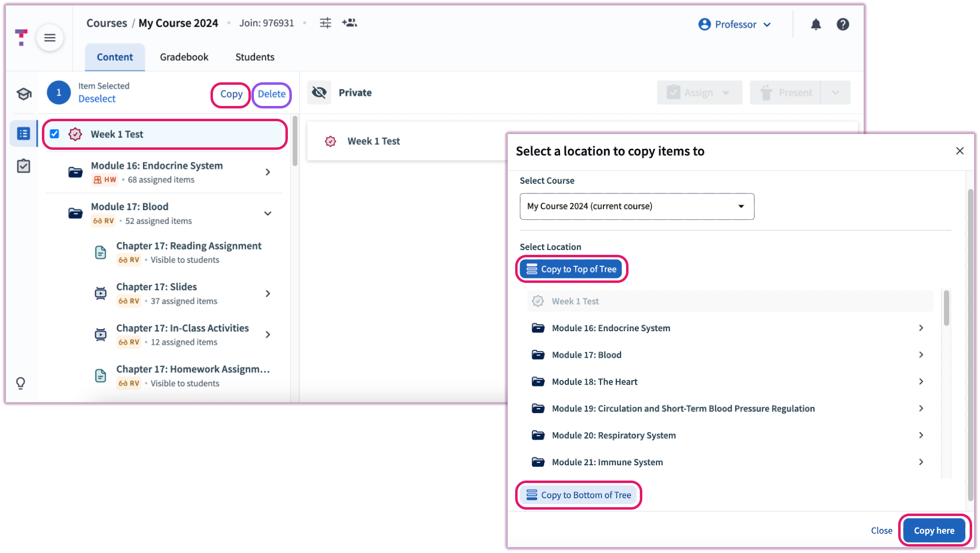
Task: Click the Copy here button
Action: point(934,530)
